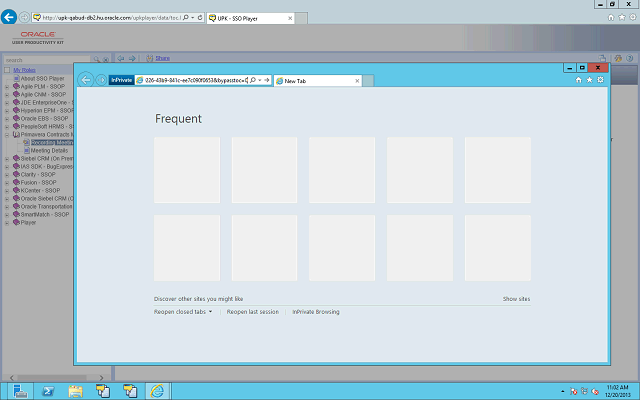The width and height of the screenshot is (640, 400).
Task: Click the InPrivate Browsing link
Action: [x=316, y=312]
